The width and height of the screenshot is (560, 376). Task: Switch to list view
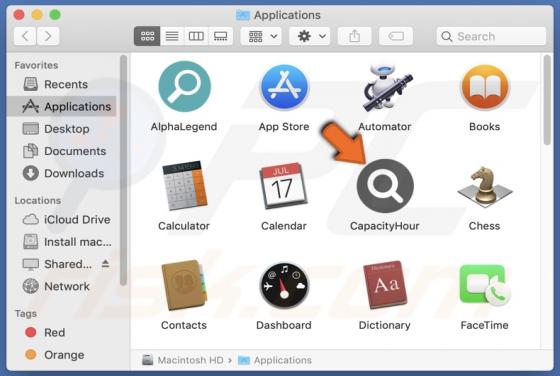[172, 36]
